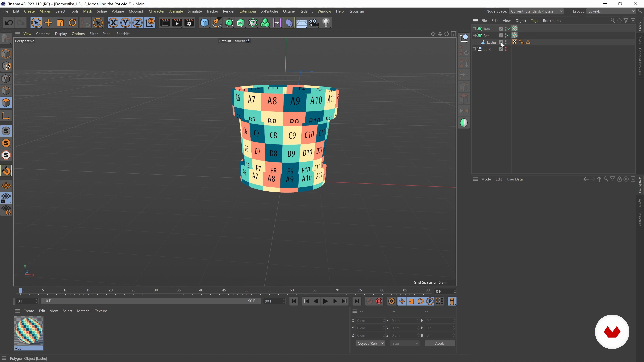Open the Simulate menu

coord(195,11)
